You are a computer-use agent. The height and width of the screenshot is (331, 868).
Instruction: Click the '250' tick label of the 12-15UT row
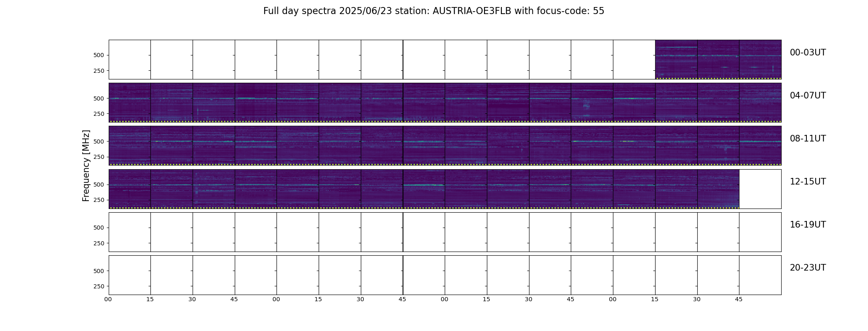(x=99, y=200)
